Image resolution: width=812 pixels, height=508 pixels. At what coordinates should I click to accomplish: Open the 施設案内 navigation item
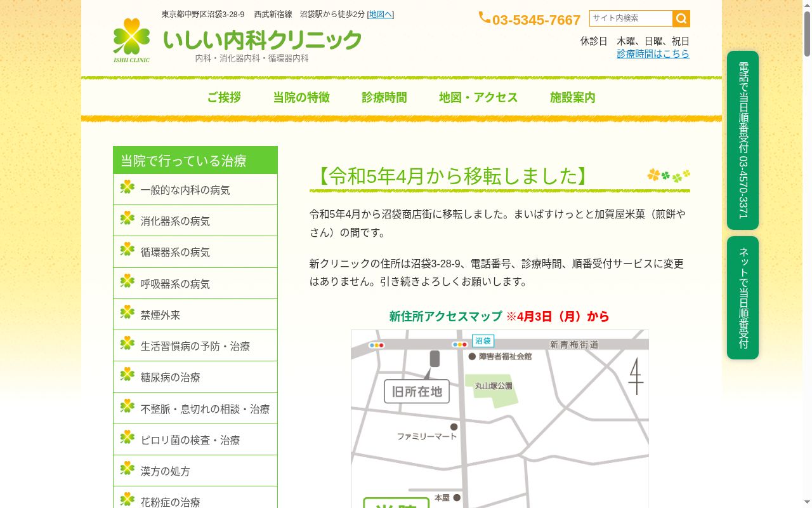coord(573,98)
